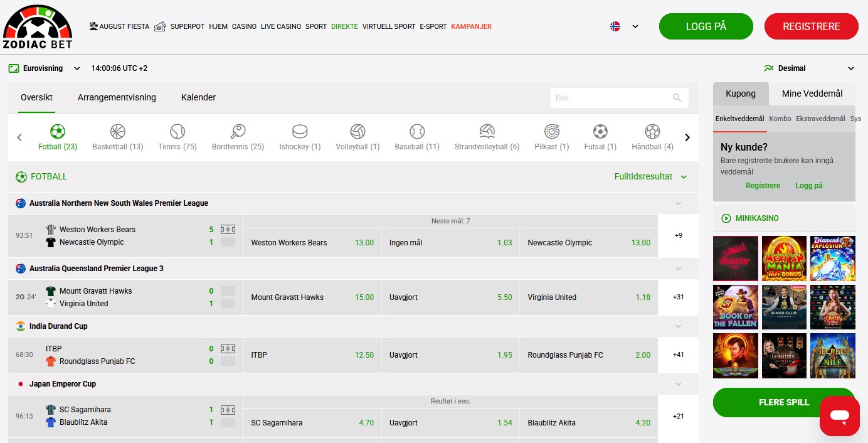Select the Tennis (75) sport icon
The height and width of the screenshot is (443, 868).
(x=177, y=131)
